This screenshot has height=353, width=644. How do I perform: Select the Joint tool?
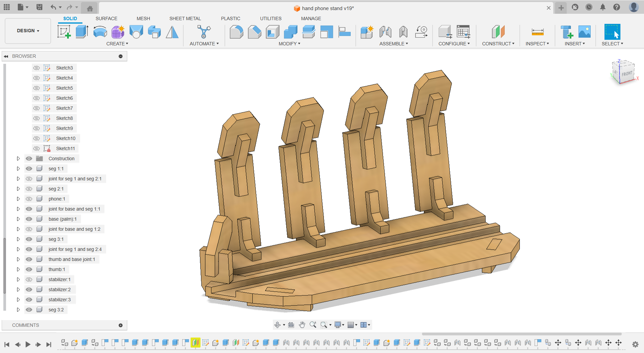[385, 32]
